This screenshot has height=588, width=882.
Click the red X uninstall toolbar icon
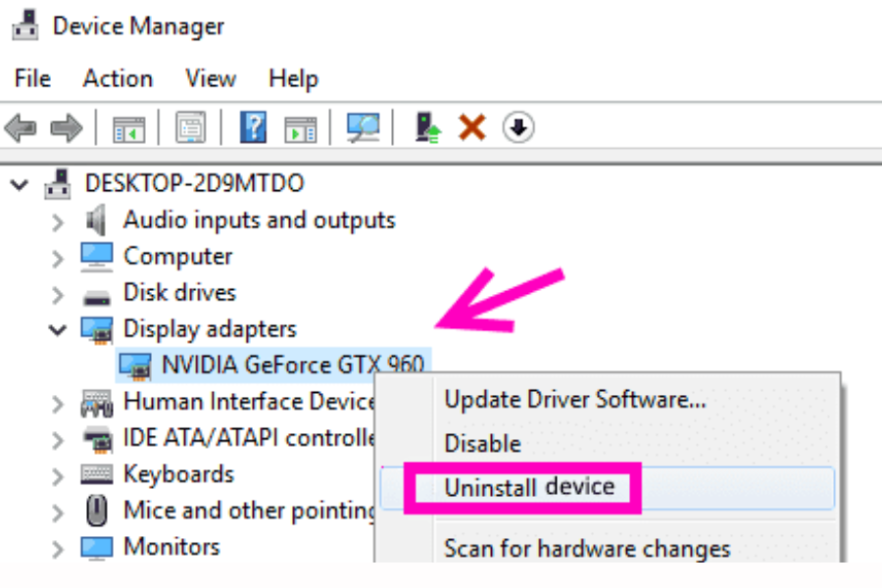point(470,126)
